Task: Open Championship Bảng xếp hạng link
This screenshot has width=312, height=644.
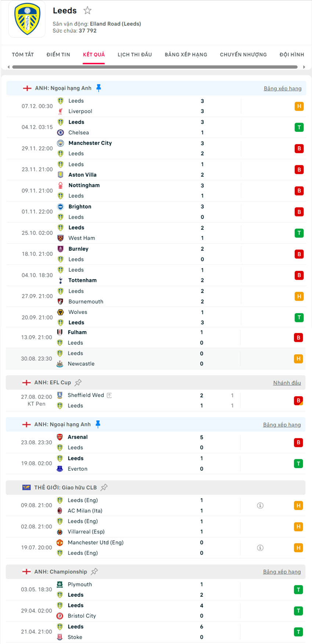Action: (282, 572)
